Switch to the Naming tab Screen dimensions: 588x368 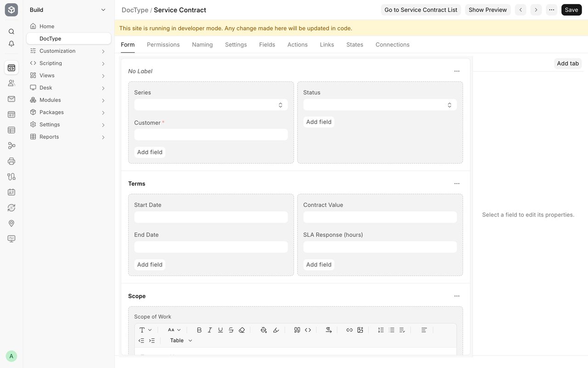pos(202,45)
